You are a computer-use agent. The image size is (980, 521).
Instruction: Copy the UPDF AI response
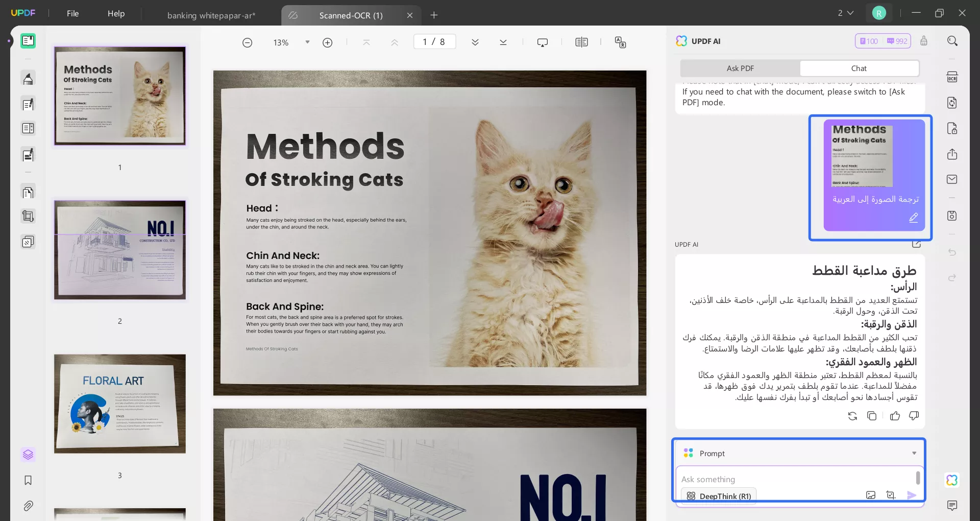(x=872, y=416)
